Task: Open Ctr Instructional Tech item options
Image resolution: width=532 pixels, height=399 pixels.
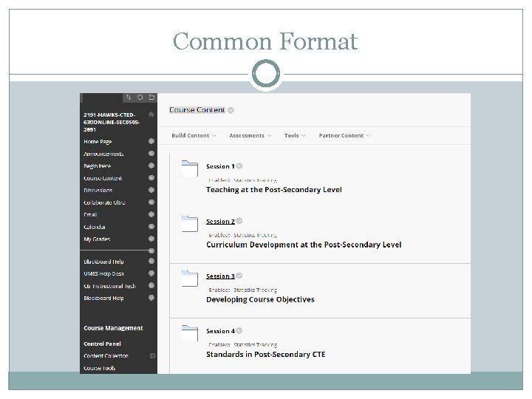Action: coord(151,286)
